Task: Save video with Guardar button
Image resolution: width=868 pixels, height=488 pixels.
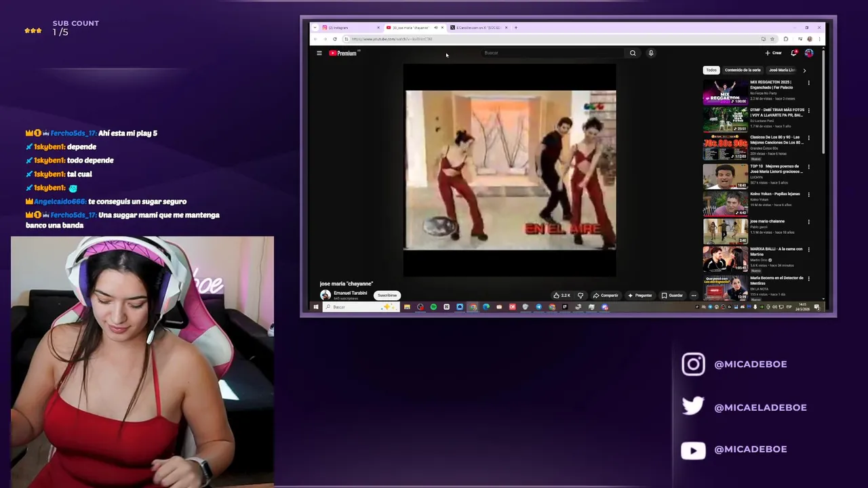Action: click(672, 296)
